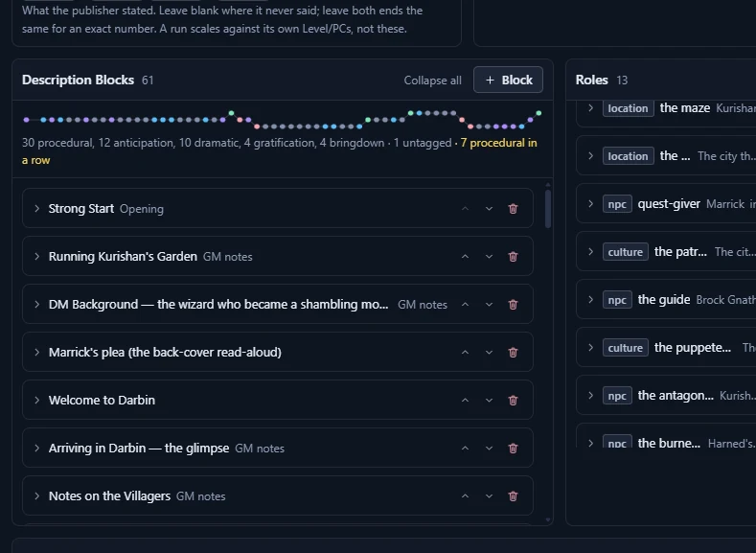Expand the DM Background block
Viewport: 756px width, 553px height.
coord(36,304)
